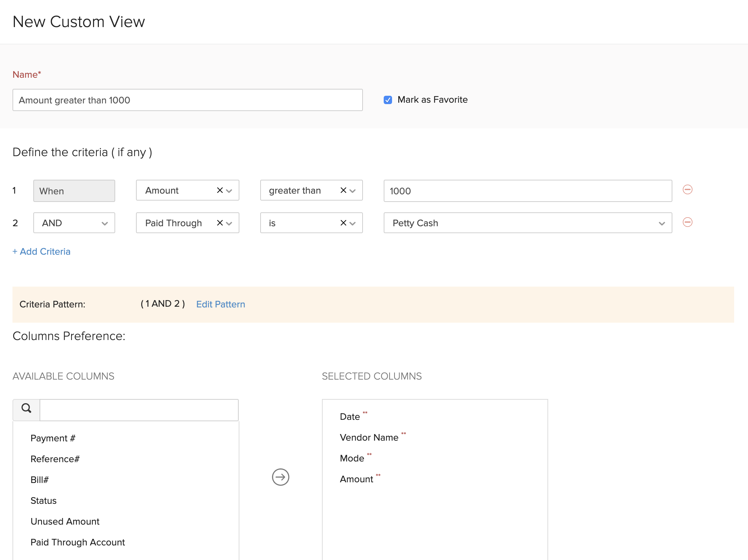748x560 pixels.
Task: Click the Add Criteria link
Action: (41, 251)
